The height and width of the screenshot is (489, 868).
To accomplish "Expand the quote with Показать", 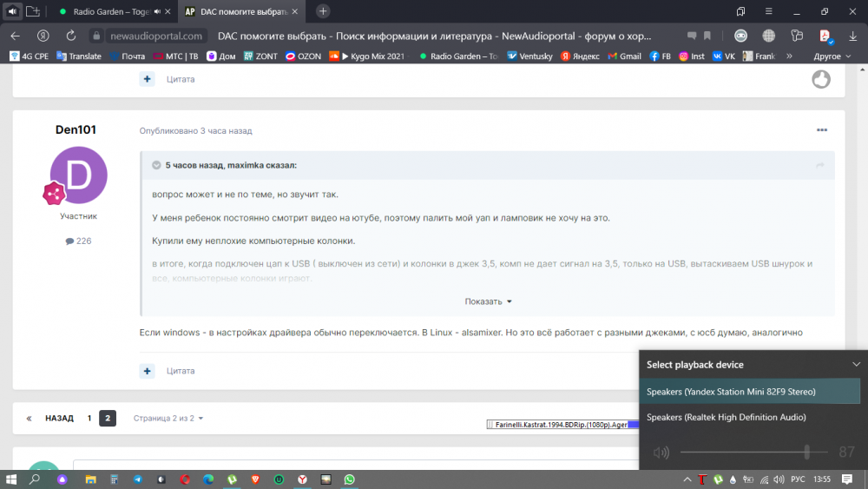I will 488,301.
